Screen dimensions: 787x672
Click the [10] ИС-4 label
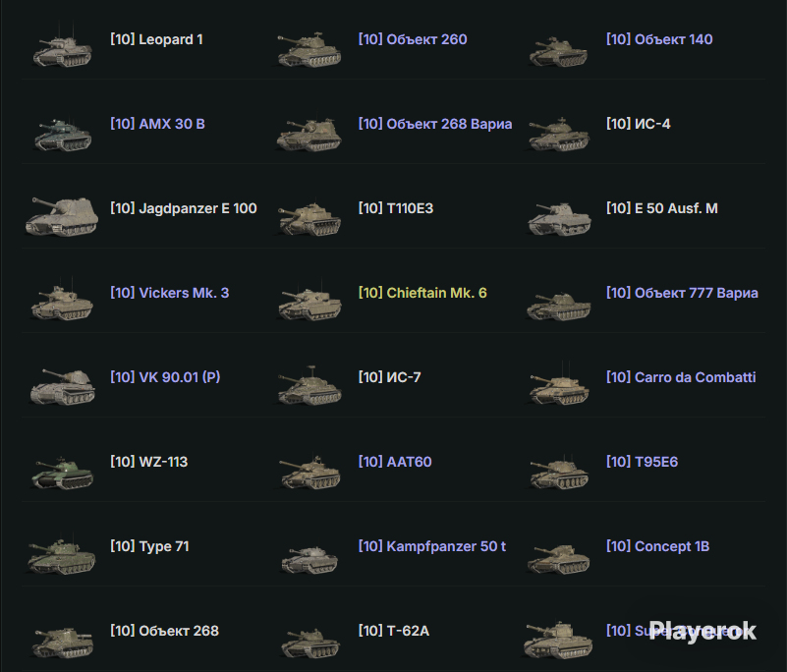638,124
